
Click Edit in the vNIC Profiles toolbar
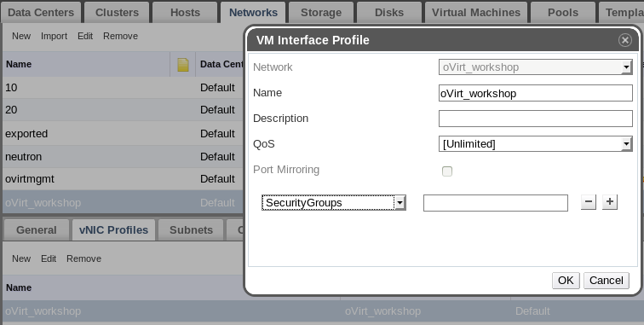pos(49,258)
